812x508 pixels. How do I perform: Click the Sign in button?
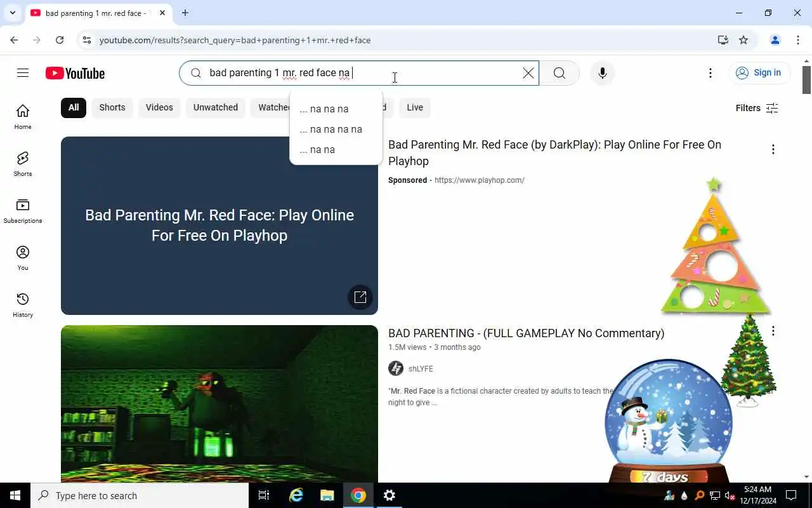click(x=759, y=73)
